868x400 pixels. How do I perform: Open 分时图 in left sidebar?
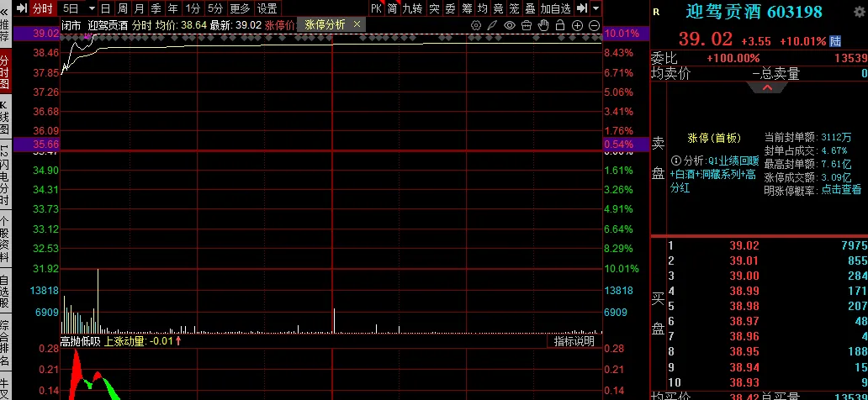(x=4, y=72)
